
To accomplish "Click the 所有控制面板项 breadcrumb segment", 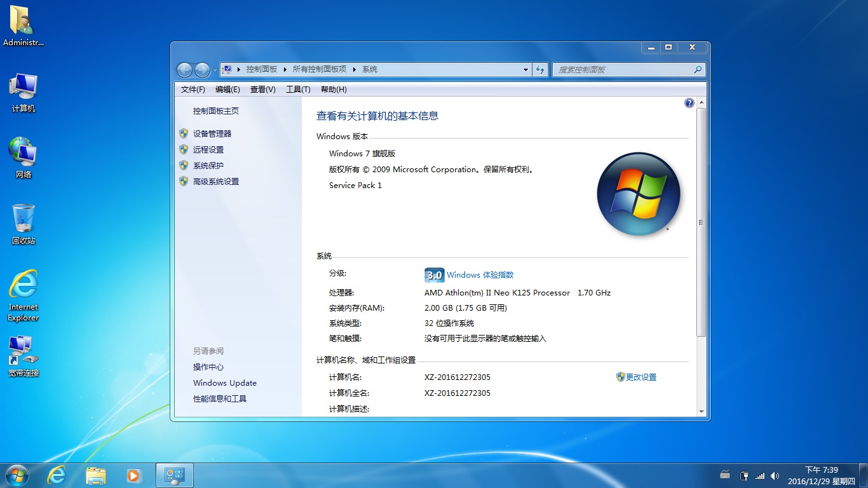I will (x=320, y=69).
